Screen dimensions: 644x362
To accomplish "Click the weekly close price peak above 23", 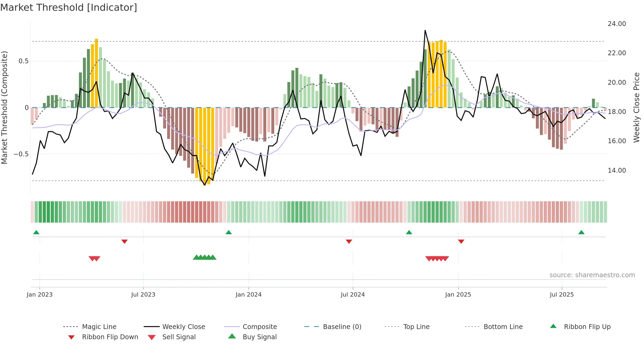I will tap(425, 31).
